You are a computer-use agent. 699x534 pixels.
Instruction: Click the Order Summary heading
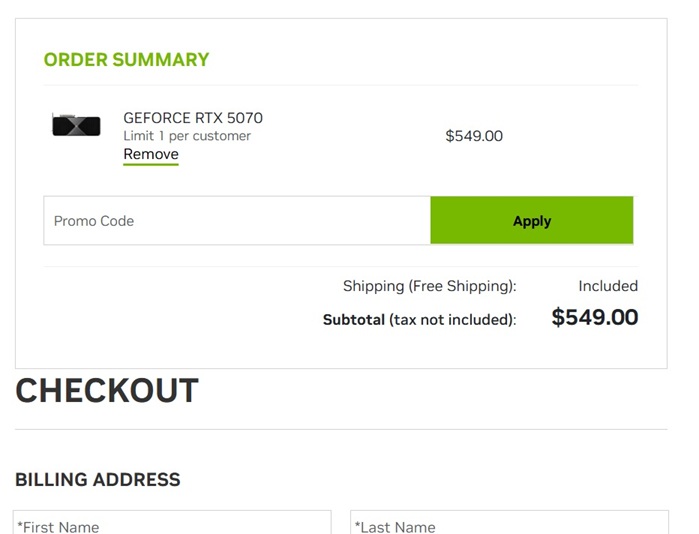point(127,60)
